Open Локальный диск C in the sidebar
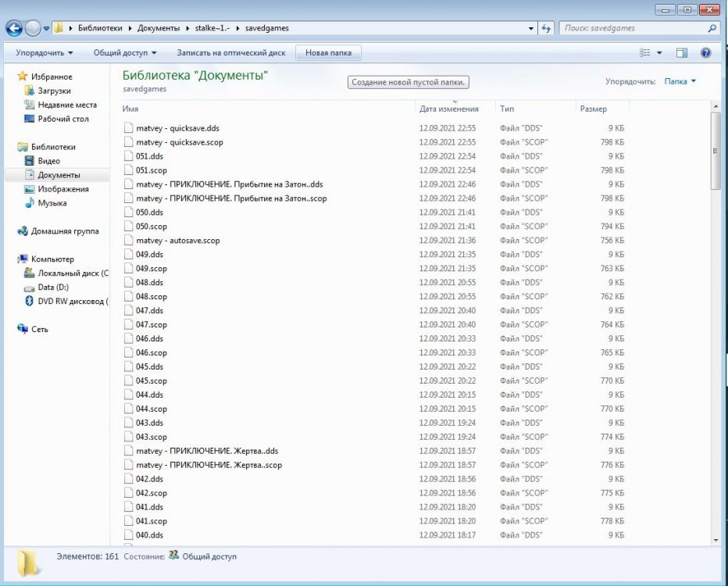Image resolution: width=728 pixels, height=586 pixels. [x=66, y=273]
